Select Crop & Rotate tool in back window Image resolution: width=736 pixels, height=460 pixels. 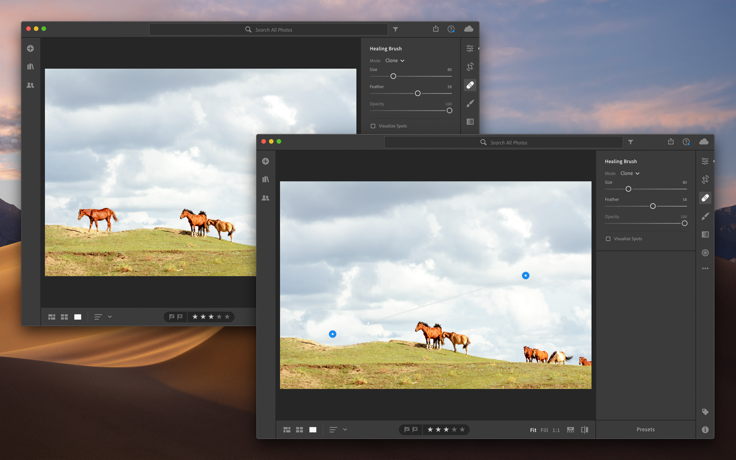470,67
